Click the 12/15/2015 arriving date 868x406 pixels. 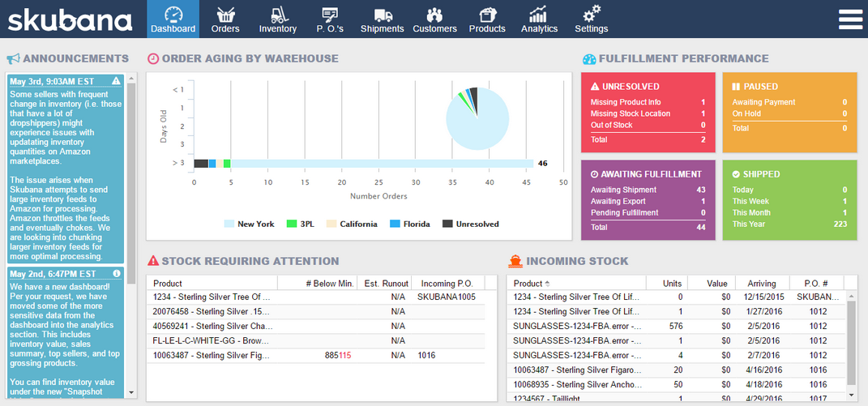coord(763,297)
